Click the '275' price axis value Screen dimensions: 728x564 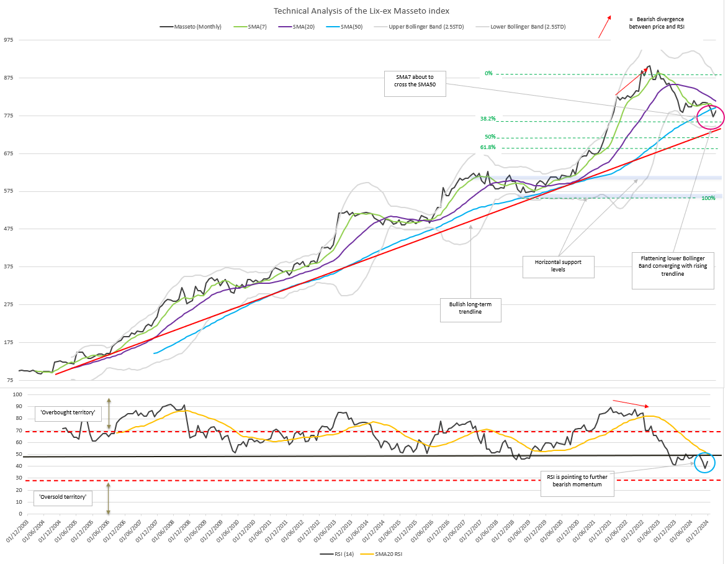pyautogui.click(x=9, y=305)
